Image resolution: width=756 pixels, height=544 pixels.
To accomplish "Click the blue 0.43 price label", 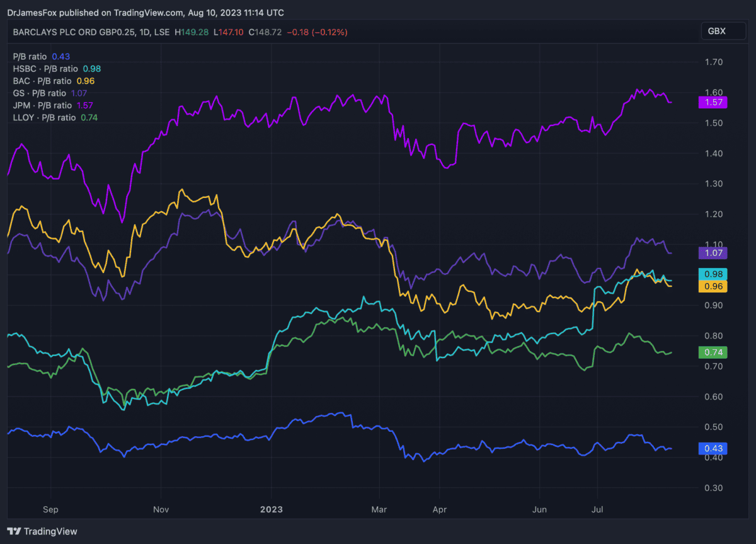I will tap(713, 448).
